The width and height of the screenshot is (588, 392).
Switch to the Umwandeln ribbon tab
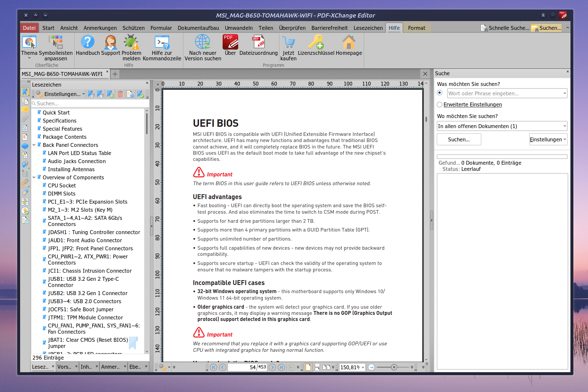coord(239,28)
